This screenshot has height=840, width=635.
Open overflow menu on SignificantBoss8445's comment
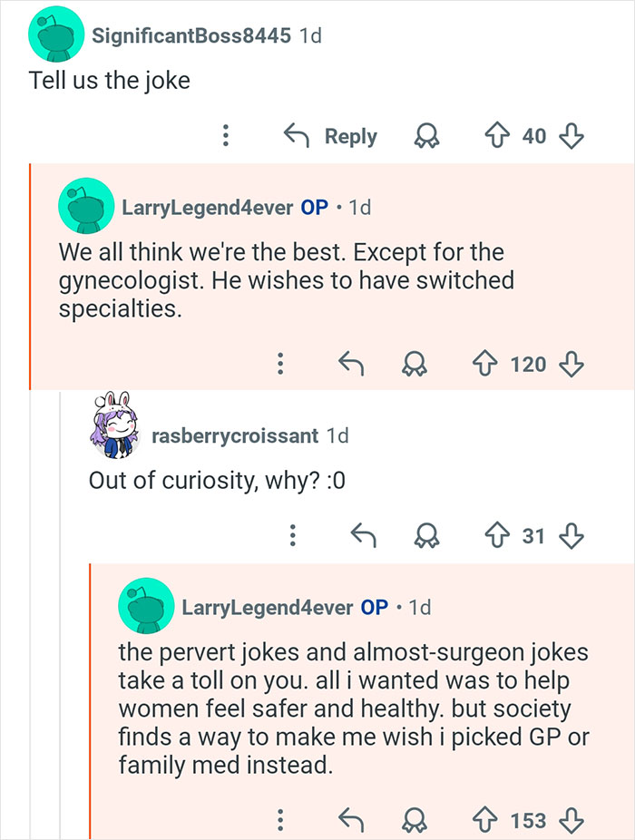coord(225,135)
